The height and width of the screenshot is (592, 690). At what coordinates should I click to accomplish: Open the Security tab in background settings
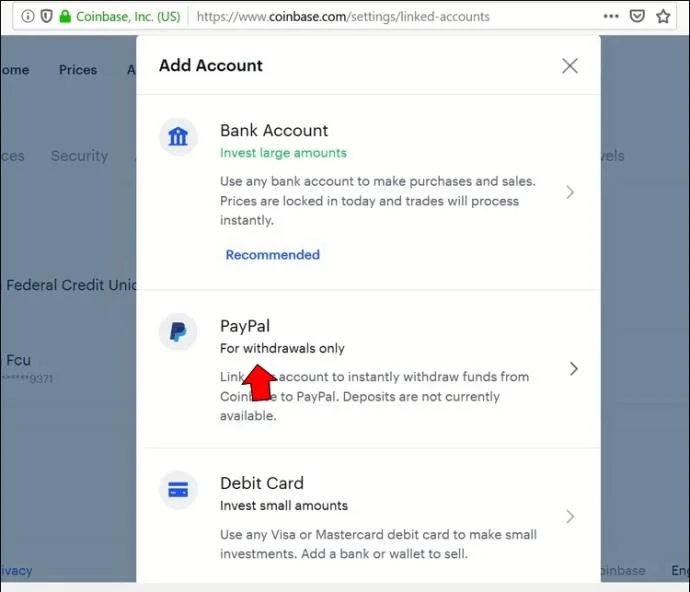pos(79,155)
